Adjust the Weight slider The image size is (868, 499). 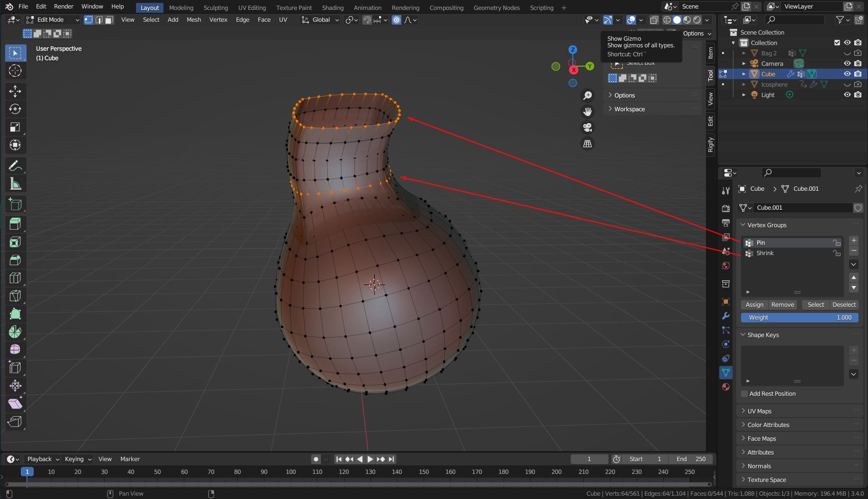pos(799,318)
